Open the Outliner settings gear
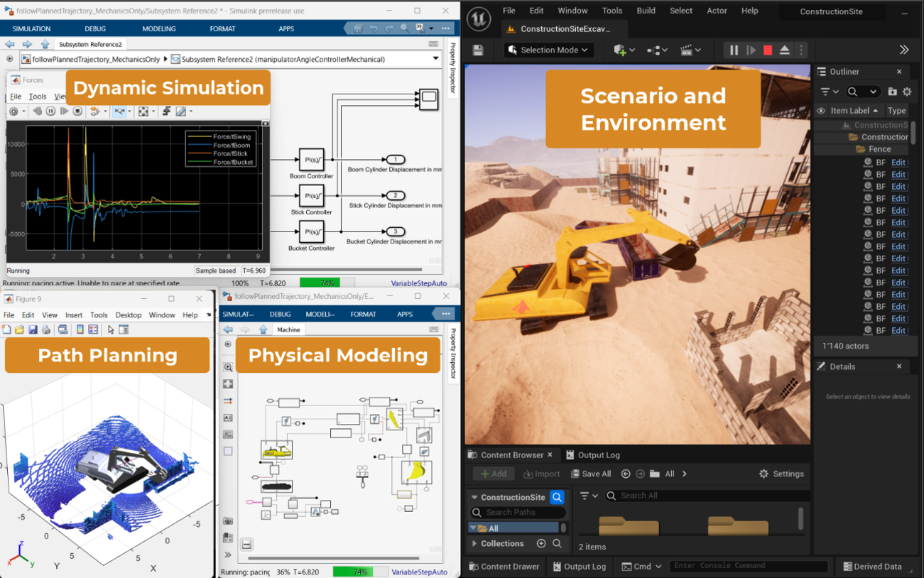 (x=907, y=92)
